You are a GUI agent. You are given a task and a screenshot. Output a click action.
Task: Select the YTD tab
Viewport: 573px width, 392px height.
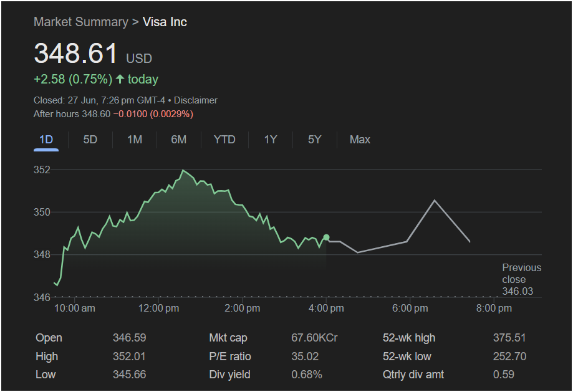point(224,140)
